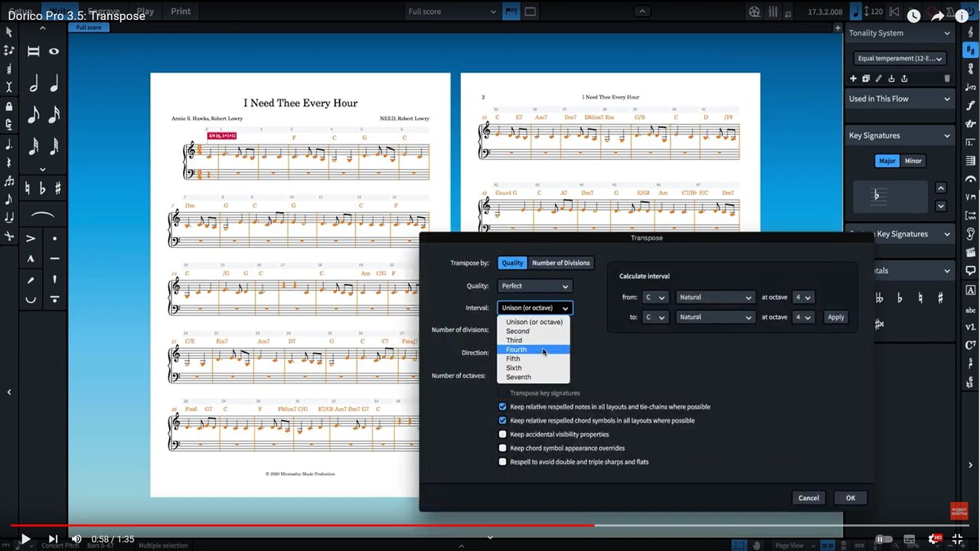
Task: Click the sharp accidental in left panel
Action: 57,187
